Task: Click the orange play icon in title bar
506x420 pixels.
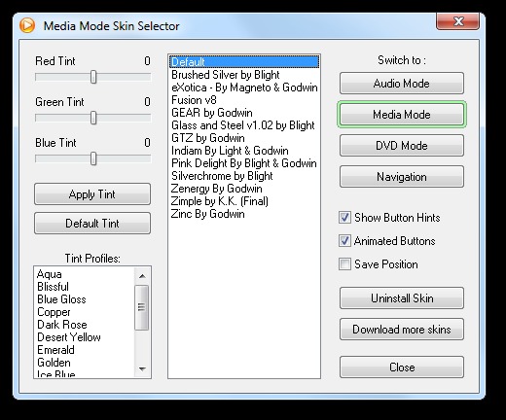Action: (x=27, y=25)
